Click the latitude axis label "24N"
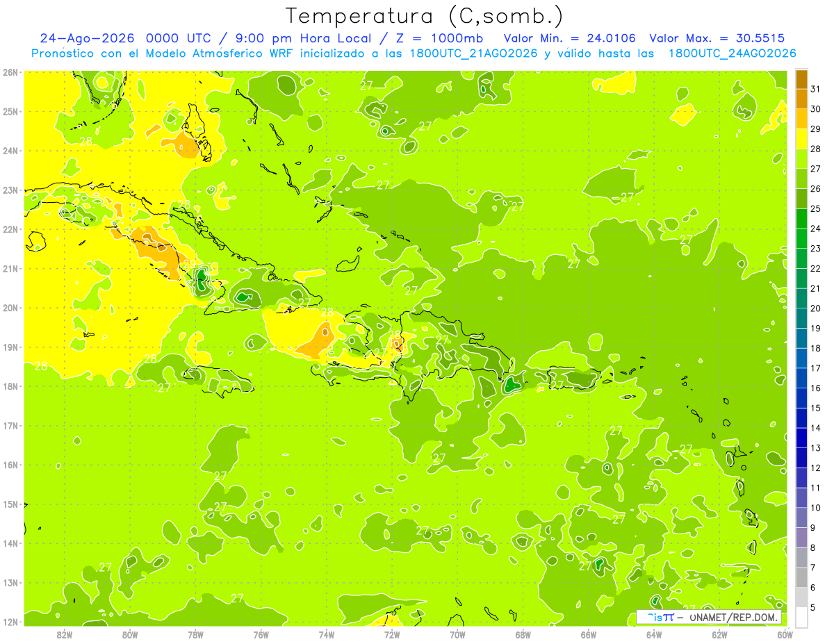The image size is (834, 644). 10,151
